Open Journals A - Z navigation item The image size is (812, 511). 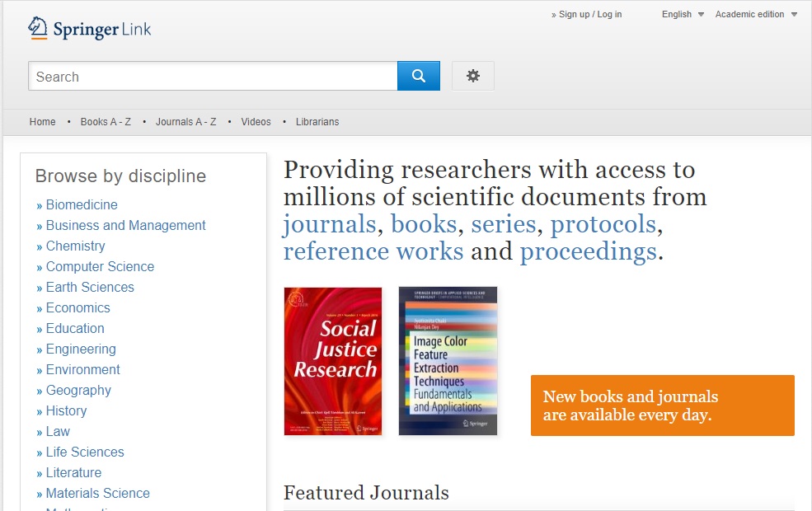pos(186,122)
